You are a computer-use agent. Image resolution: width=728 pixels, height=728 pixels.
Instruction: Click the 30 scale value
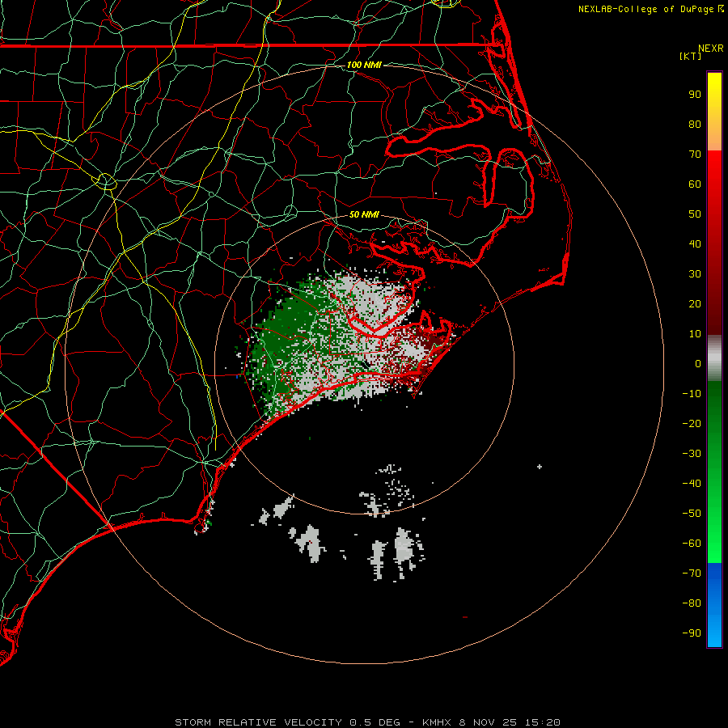(695, 274)
